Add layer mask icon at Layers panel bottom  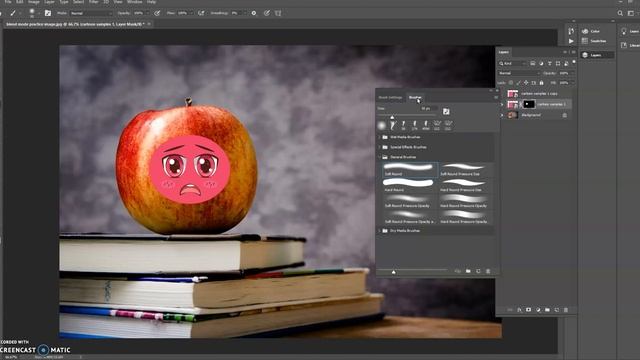(528, 310)
